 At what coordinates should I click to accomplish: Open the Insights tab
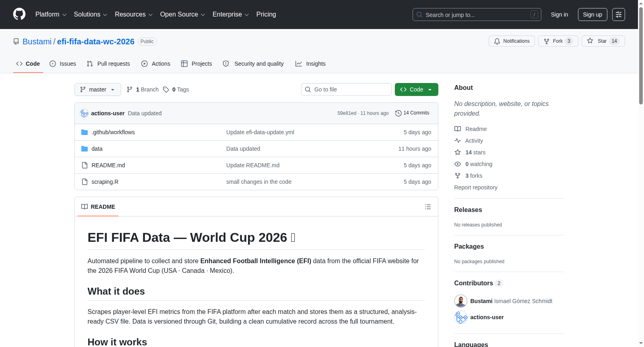pyautogui.click(x=310, y=64)
